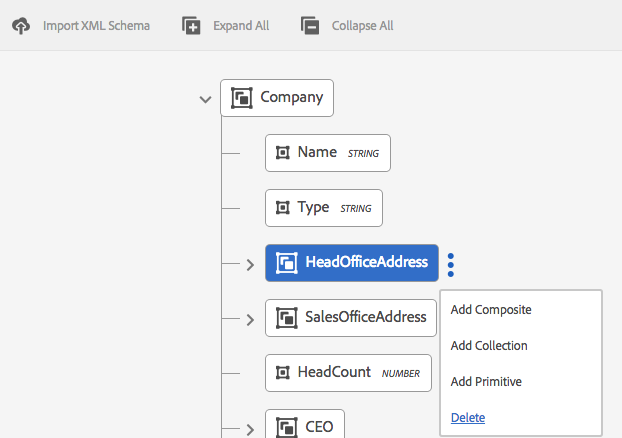Expand the SalesOfficeAddress node chevron
Viewport: 622px width, 438px height.
tap(250, 319)
